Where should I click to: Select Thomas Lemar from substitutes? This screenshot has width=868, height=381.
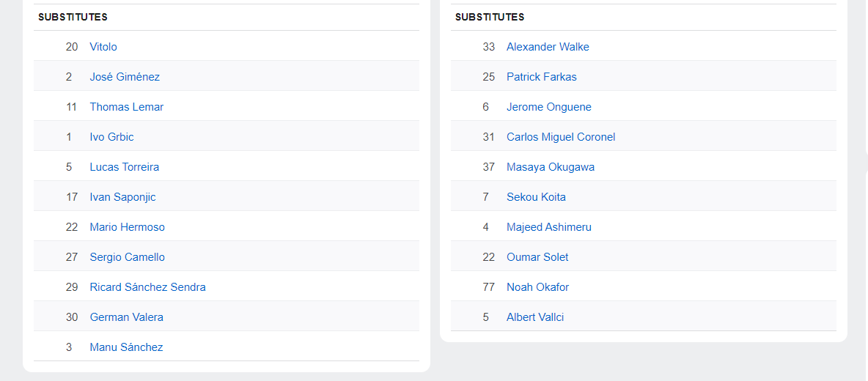click(127, 107)
